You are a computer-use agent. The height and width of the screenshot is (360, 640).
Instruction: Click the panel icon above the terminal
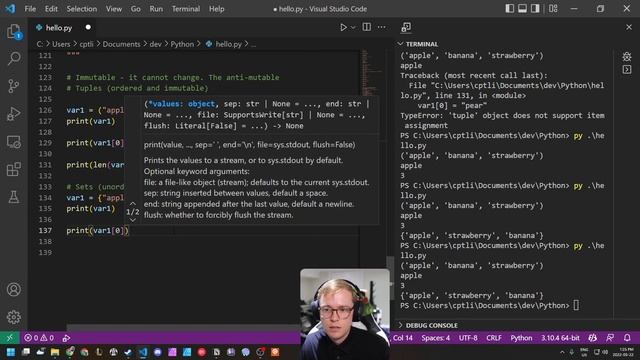click(406, 27)
